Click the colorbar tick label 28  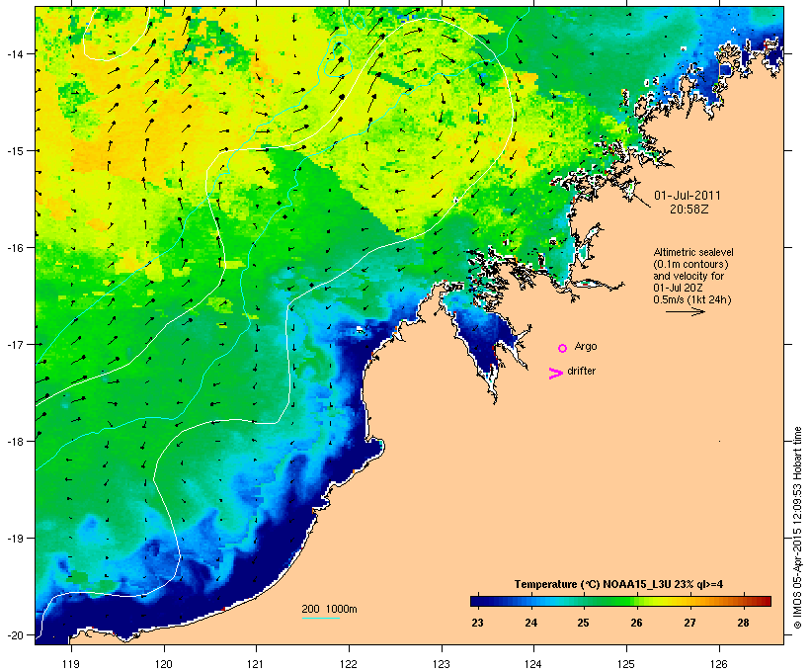point(743,623)
